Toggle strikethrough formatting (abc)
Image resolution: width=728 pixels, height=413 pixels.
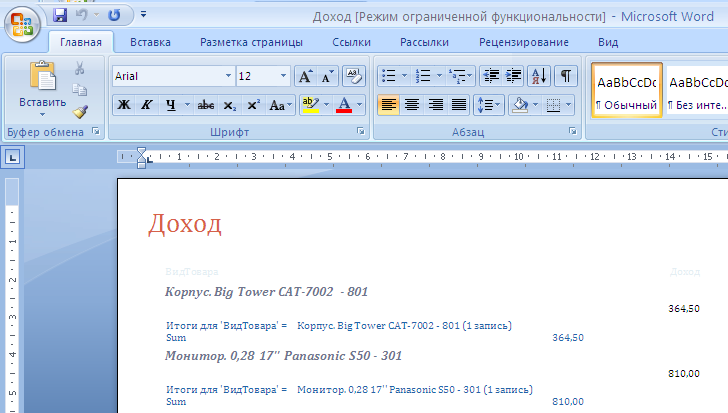tap(205, 105)
